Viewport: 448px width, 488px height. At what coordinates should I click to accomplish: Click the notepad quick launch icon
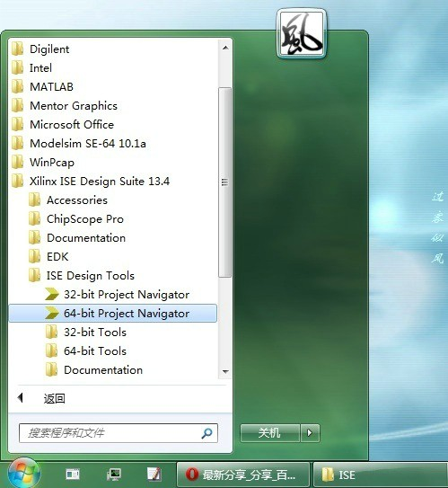154,475
